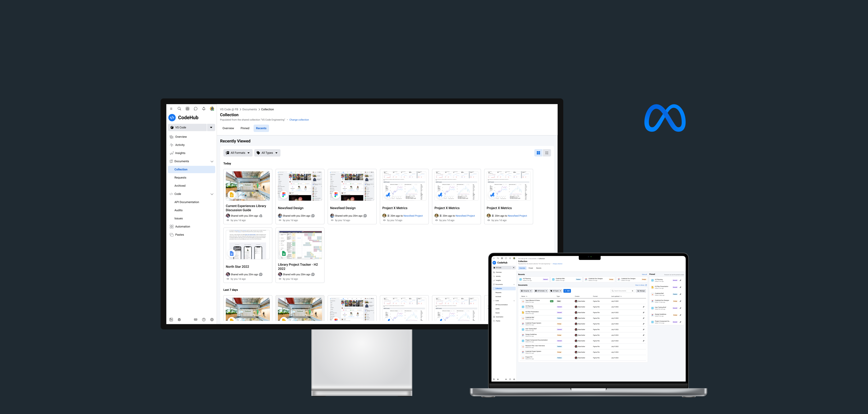Click the blue Add button on the laptop screen

(x=567, y=291)
